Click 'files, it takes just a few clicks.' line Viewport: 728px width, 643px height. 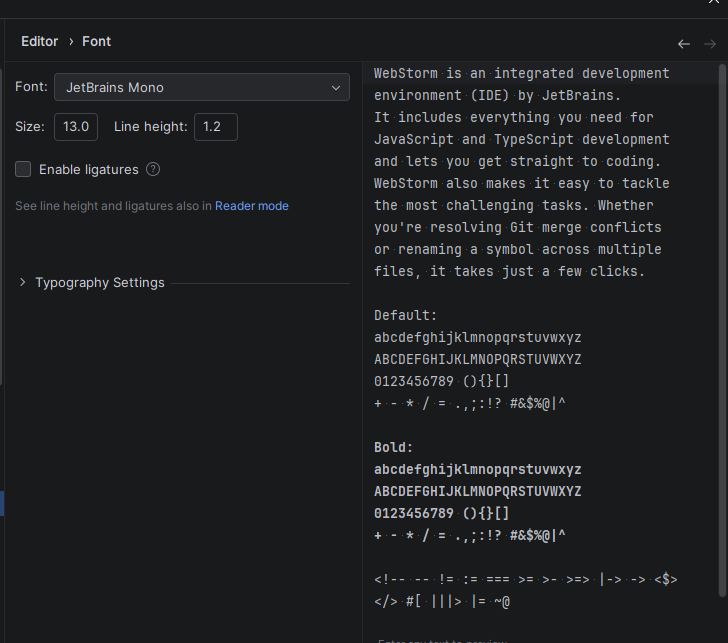click(x=509, y=271)
